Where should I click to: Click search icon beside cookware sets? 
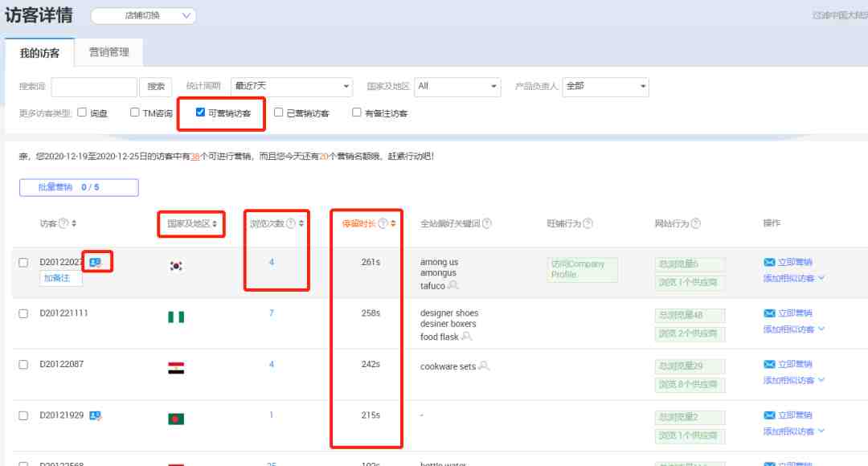click(484, 366)
